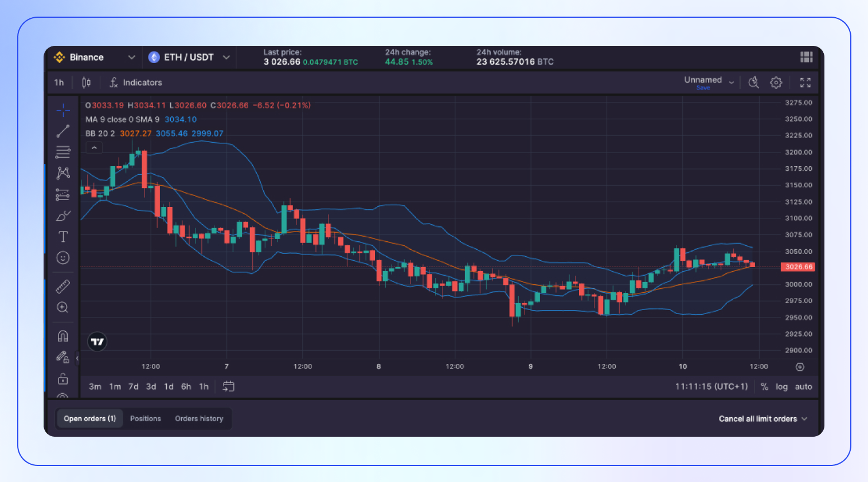Click the TradingView logo badge
Image resolution: width=868 pixels, height=482 pixels.
pyautogui.click(x=97, y=342)
